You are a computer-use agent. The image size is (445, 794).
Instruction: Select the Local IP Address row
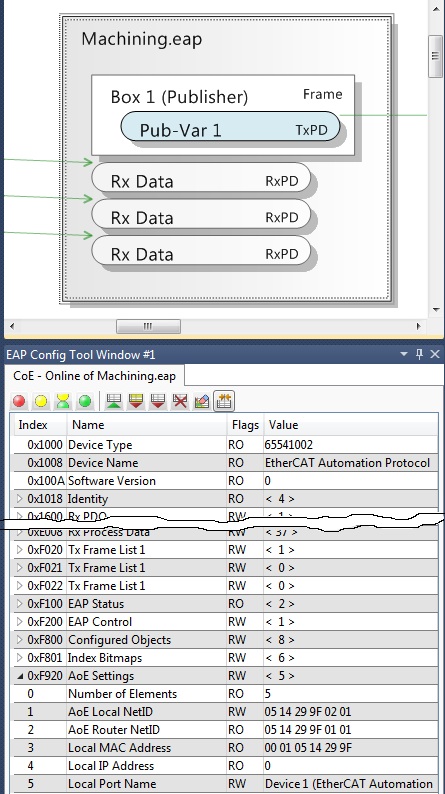click(226, 766)
